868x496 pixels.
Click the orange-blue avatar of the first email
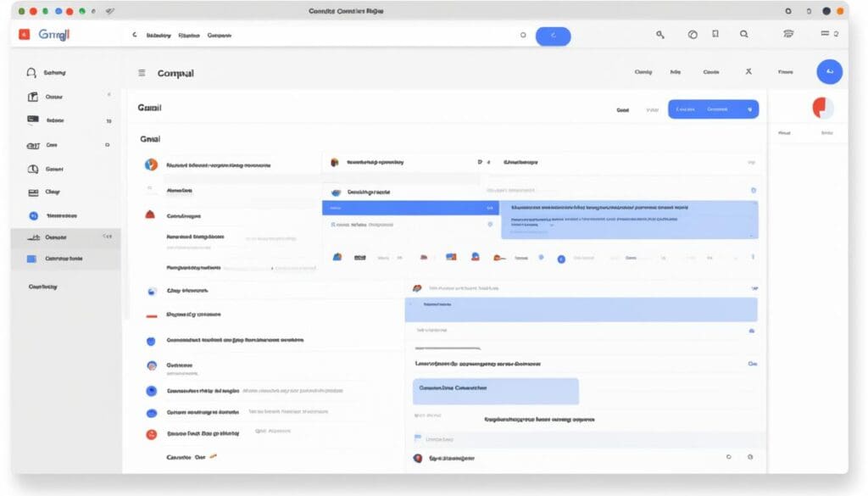[151, 164]
